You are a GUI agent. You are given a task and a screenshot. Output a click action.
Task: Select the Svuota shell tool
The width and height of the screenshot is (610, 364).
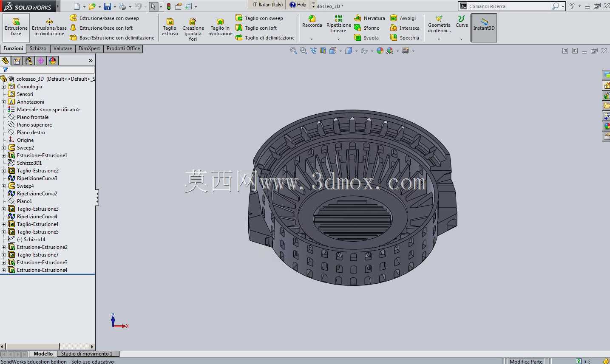coord(367,38)
